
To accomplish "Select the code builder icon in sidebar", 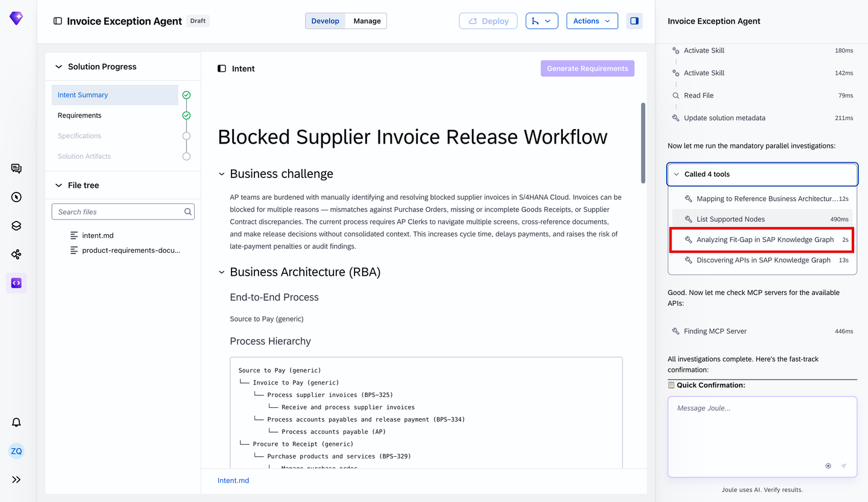I will pos(16,283).
